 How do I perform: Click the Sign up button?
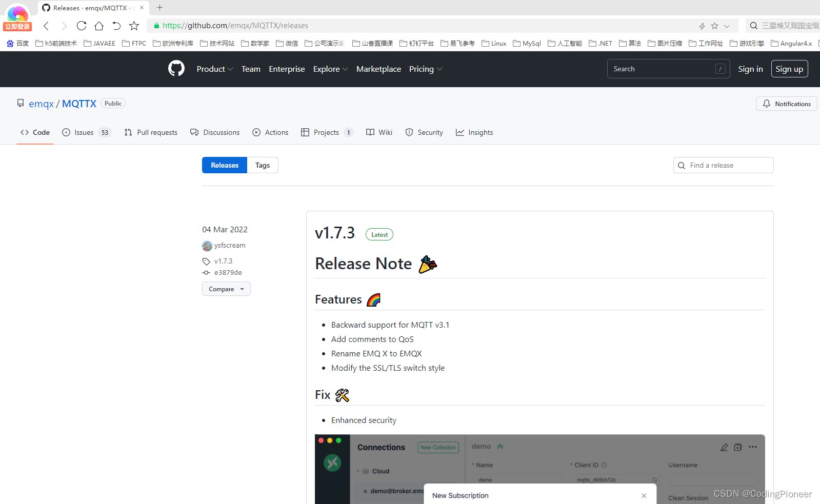pyautogui.click(x=789, y=69)
